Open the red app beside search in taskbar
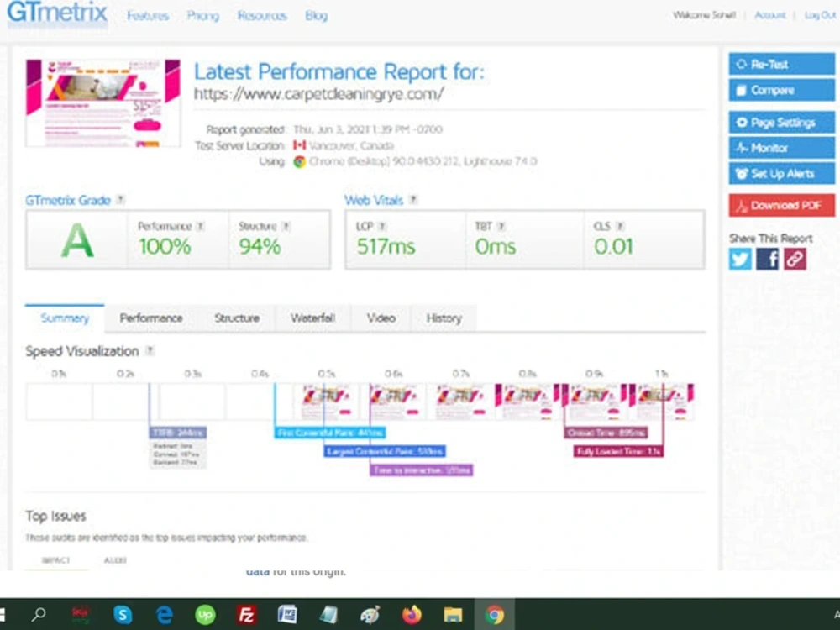Viewport: 840px width, 630px height. (x=81, y=614)
